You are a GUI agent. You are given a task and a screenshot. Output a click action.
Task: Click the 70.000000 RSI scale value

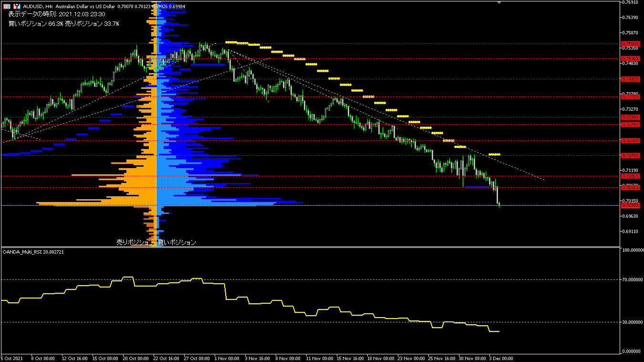click(632, 280)
